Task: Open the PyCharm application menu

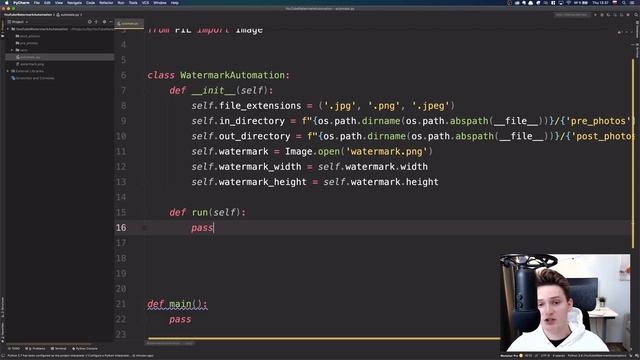Action: click(x=21, y=3)
